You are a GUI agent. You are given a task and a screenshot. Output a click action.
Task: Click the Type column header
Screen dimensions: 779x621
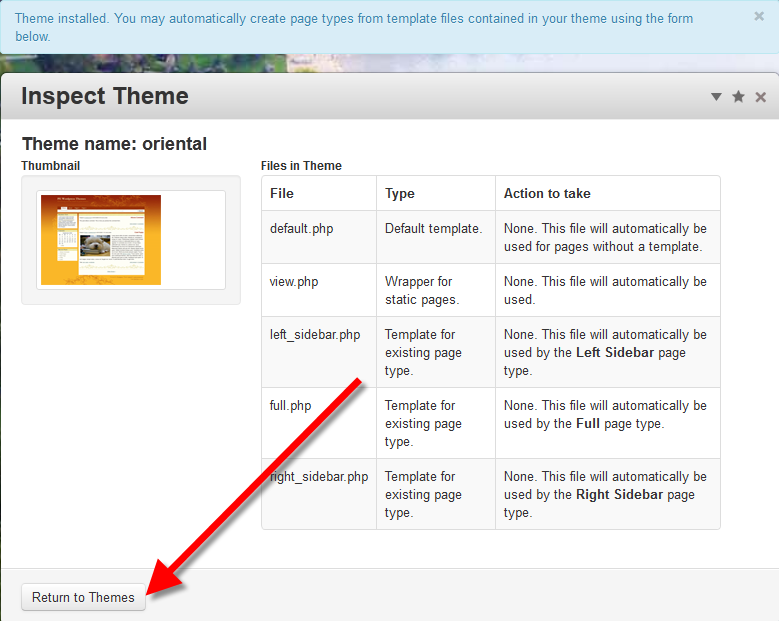[399, 193]
